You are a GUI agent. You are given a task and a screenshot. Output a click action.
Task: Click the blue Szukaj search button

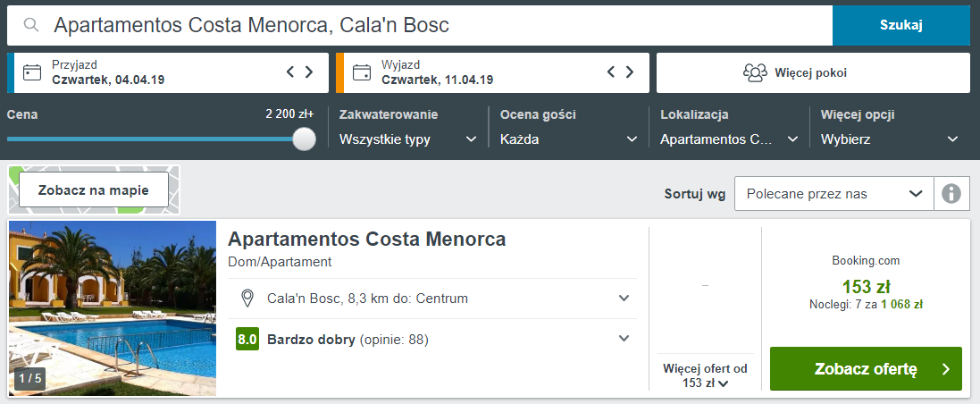(900, 25)
